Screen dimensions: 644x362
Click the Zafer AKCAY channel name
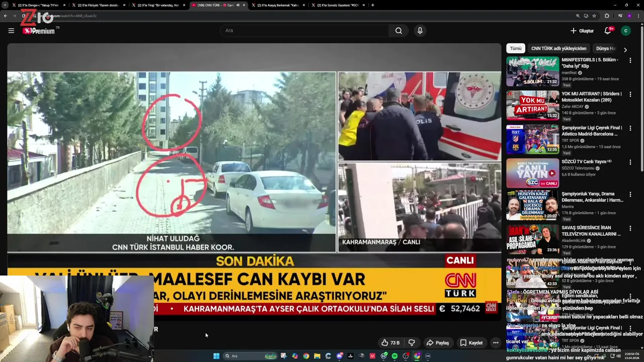[x=573, y=107]
